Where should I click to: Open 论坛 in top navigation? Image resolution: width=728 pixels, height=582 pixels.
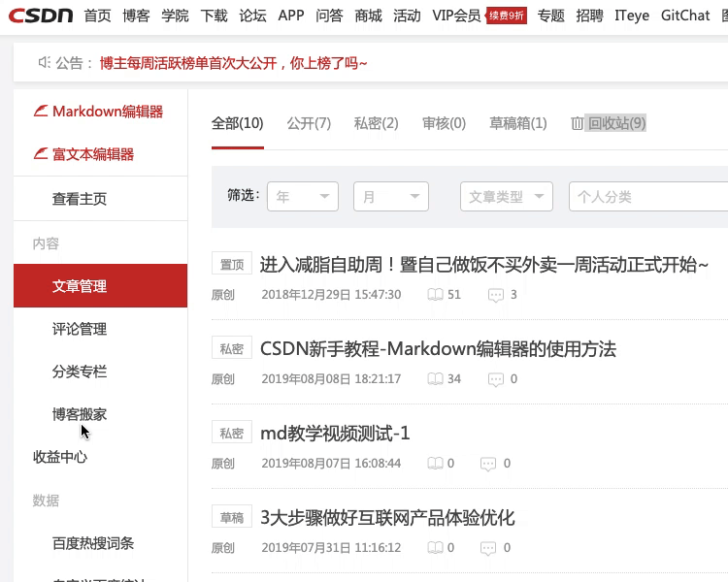[253, 16]
